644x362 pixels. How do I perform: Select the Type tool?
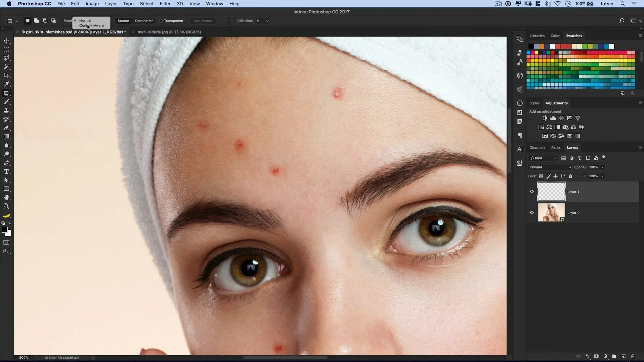tap(6, 171)
